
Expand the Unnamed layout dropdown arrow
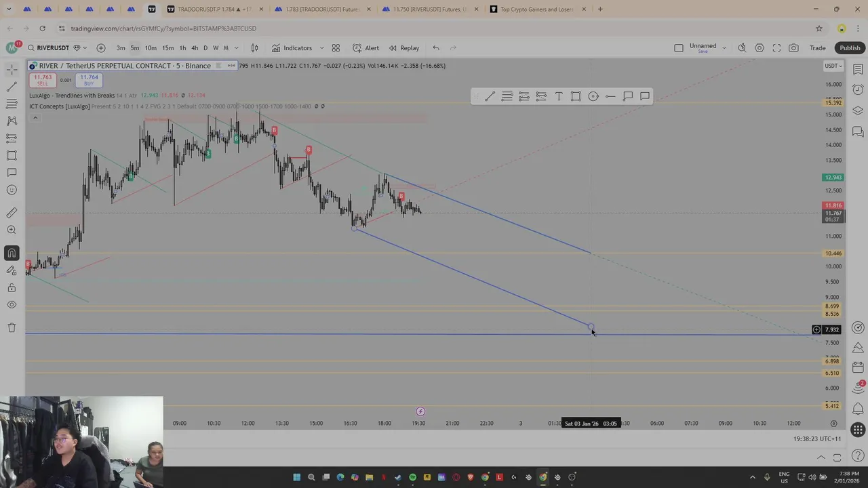[724, 48]
